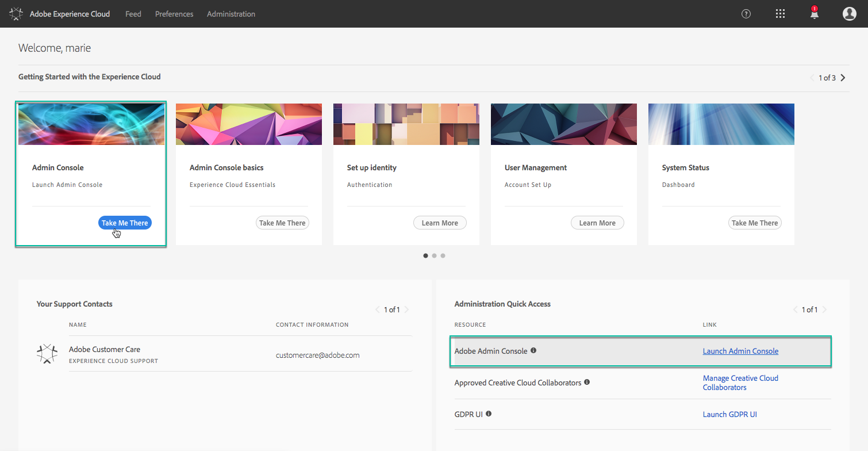Click the System Status card thumbnail
The width and height of the screenshot is (868, 451).
[x=721, y=124]
